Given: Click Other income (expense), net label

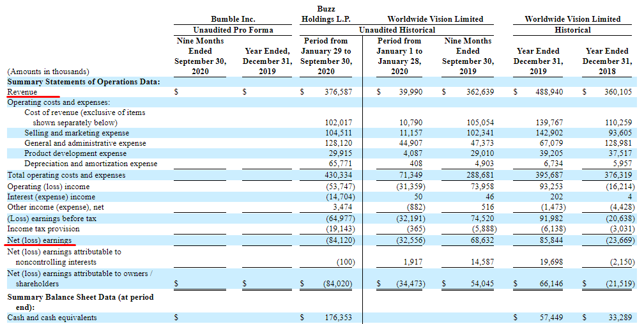Looking at the screenshot, I should 56,208.
